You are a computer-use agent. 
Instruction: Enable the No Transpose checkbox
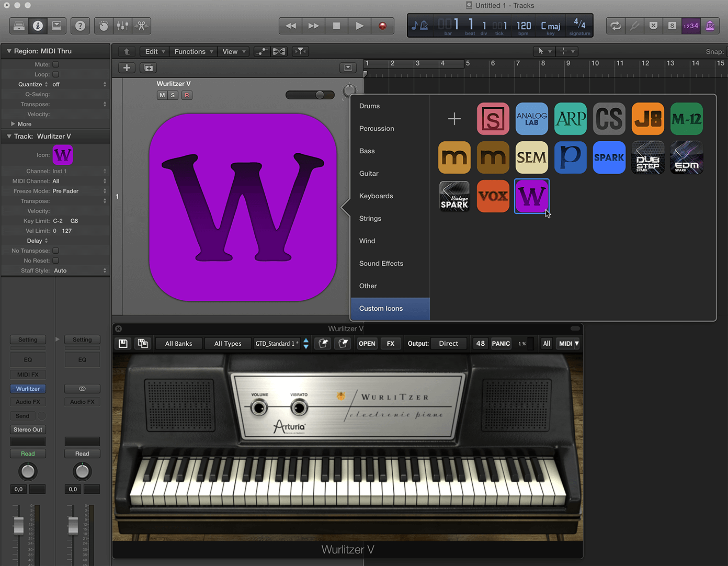click(56, 251)
